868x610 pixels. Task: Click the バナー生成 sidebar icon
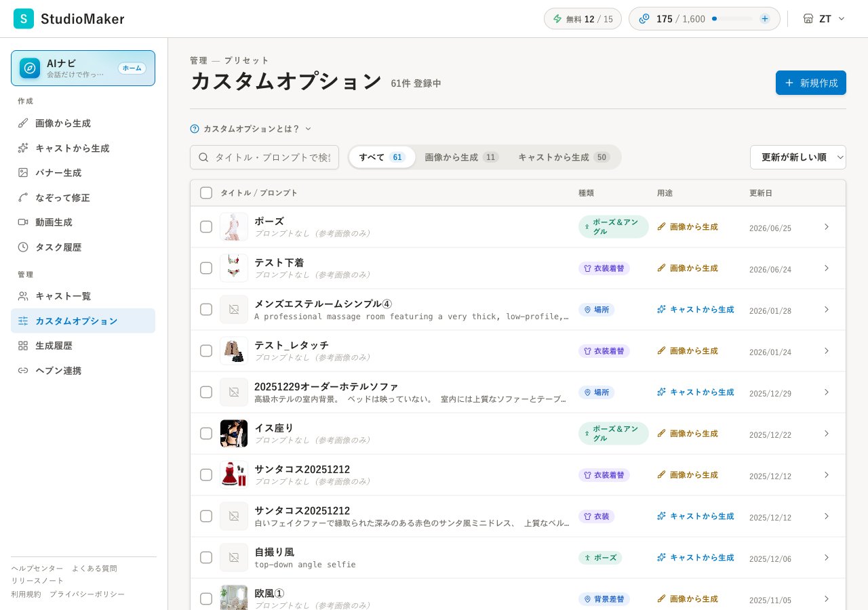click(x=23, y=173)
